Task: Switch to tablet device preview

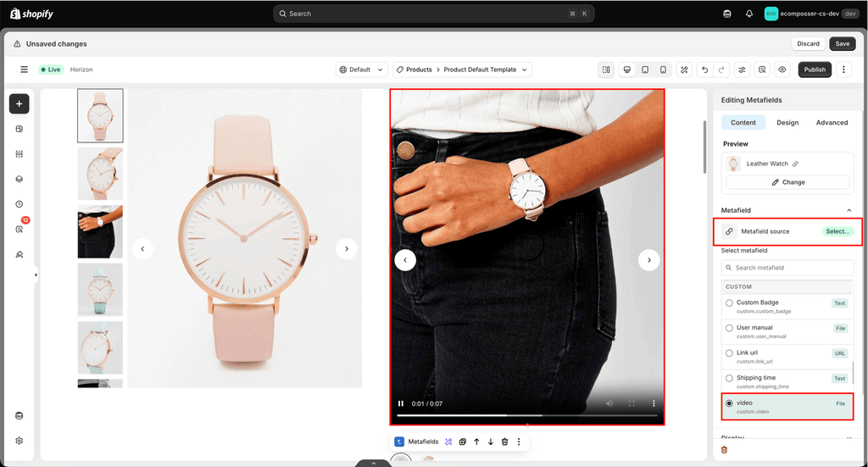Action: [x=645, y=69]
